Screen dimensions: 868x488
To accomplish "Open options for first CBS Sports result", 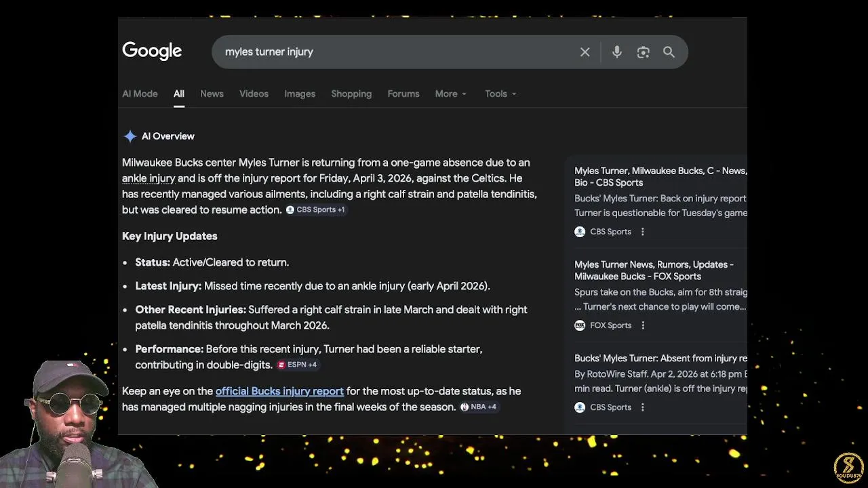I will 642,232.
